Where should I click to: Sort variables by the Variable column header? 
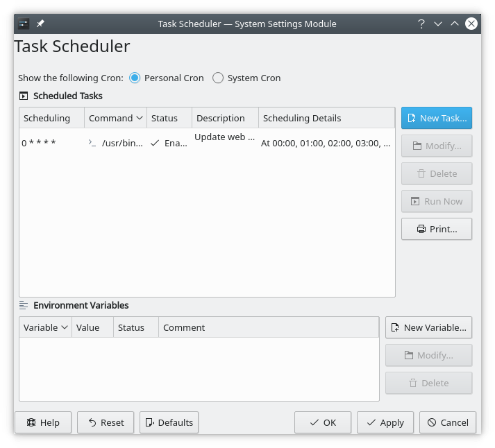pyautogui.click(x=45, y=327)
